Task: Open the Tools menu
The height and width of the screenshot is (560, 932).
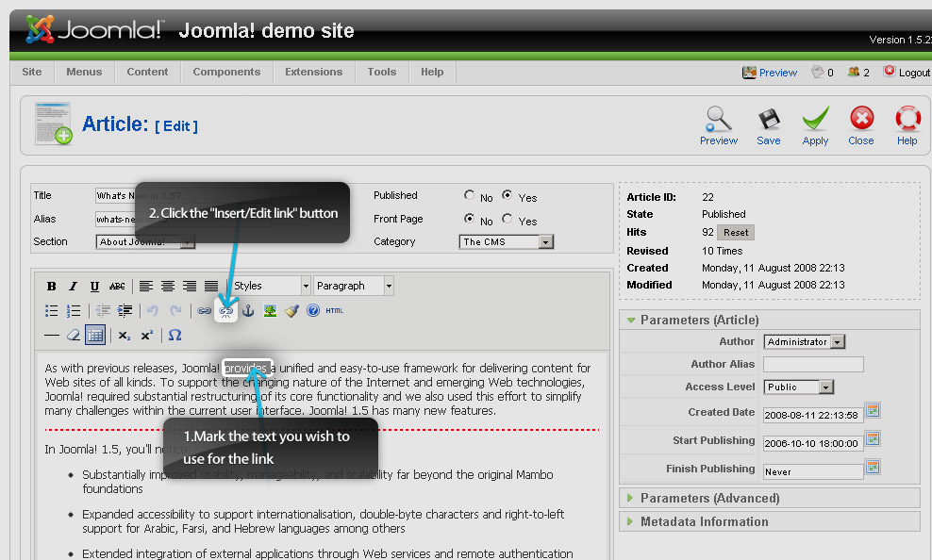Action: point(382,72)
